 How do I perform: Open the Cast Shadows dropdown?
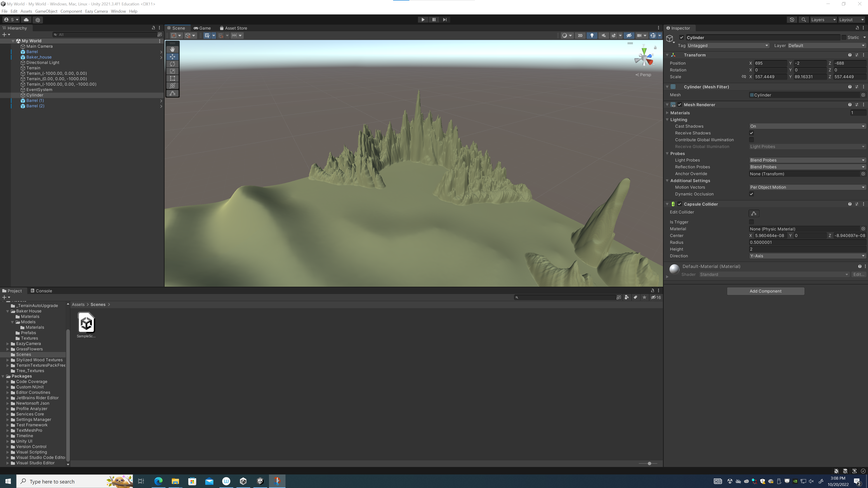click(x=807, y=126)
